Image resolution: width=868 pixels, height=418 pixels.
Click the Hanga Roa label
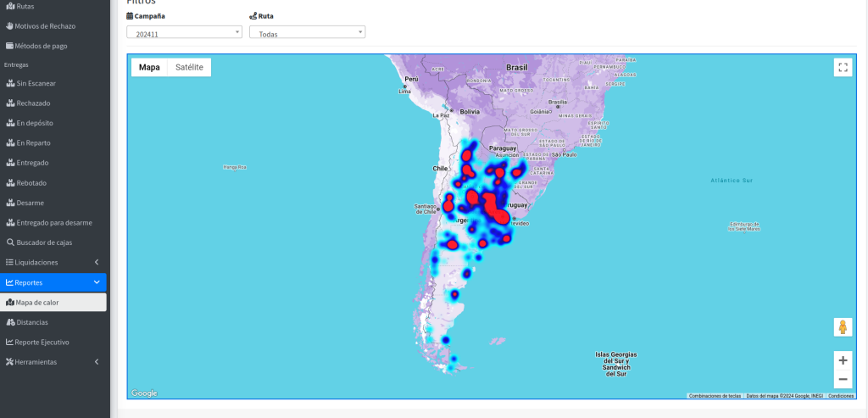coord(235,167)
